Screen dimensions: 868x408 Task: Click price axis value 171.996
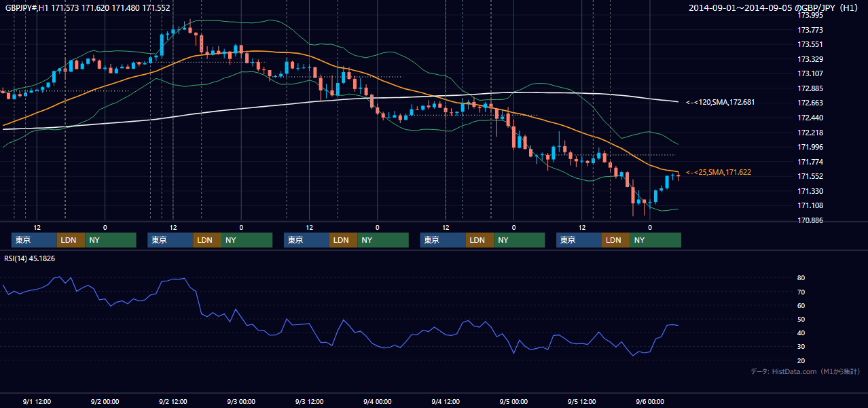point(810,147)
